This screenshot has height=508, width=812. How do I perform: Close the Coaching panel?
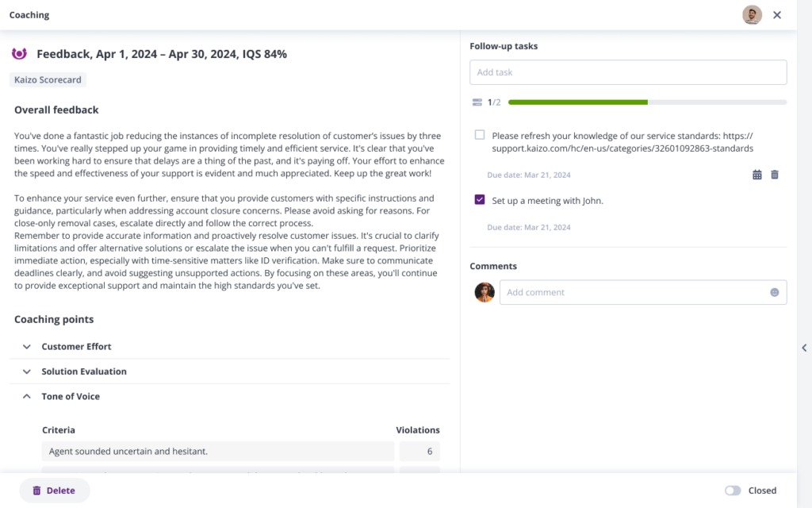tap(777, 15)
